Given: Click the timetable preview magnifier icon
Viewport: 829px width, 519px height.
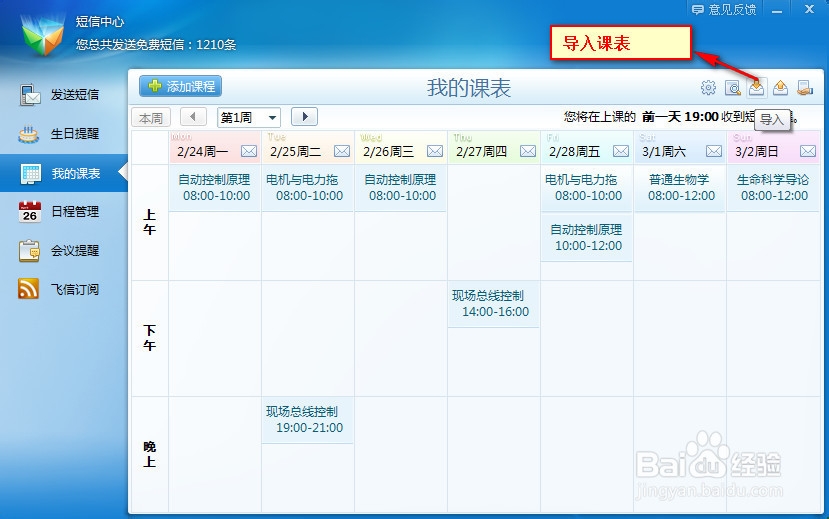Looking at the screenshot, I should tap(733, 88).
